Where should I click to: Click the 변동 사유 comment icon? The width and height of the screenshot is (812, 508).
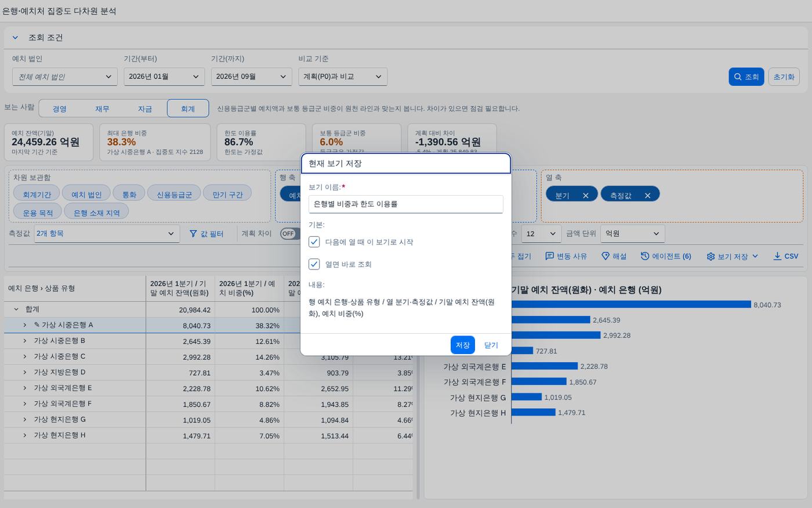(x=550, y=256)
